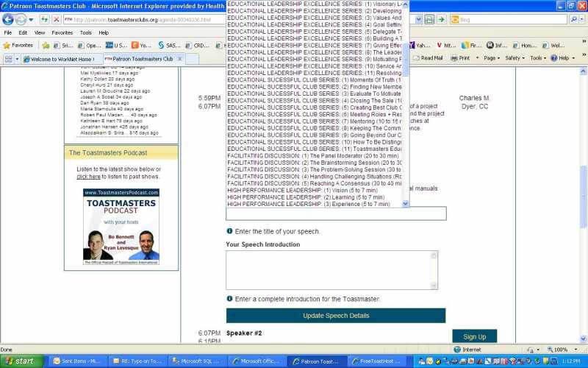This screenshot has height=368, width=588.
Task: Expand the search provider dropdown arrow
Action: coord(582,19)
